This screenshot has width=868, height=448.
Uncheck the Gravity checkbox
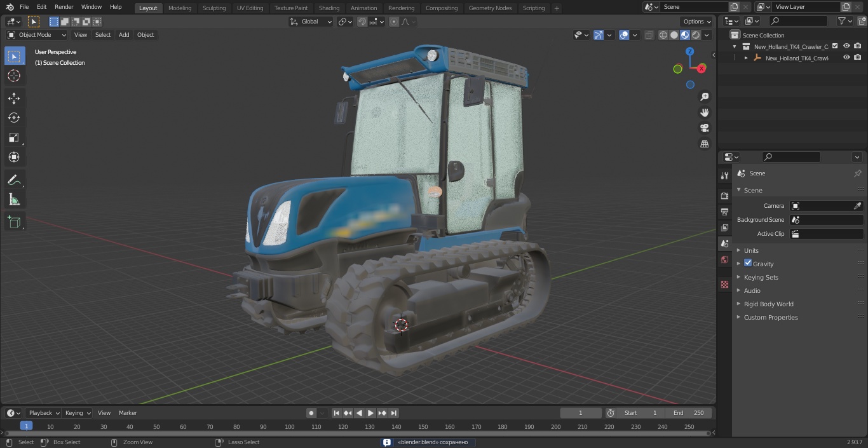748,263
